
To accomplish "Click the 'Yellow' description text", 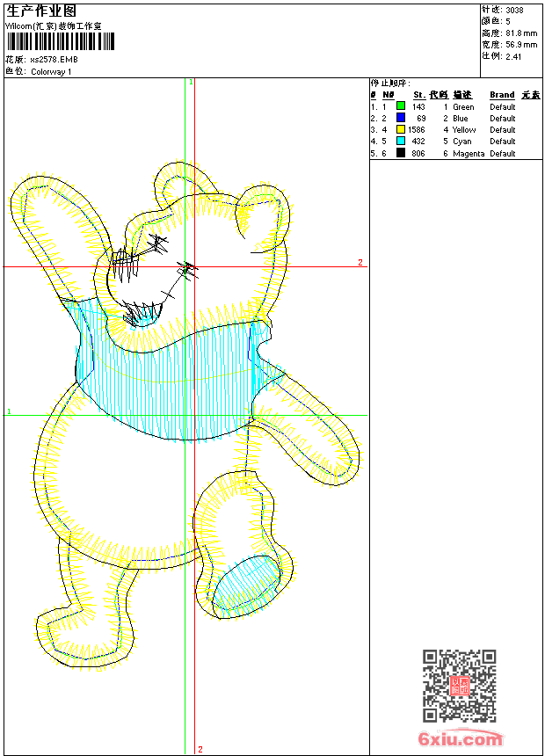I will point(464,130).
